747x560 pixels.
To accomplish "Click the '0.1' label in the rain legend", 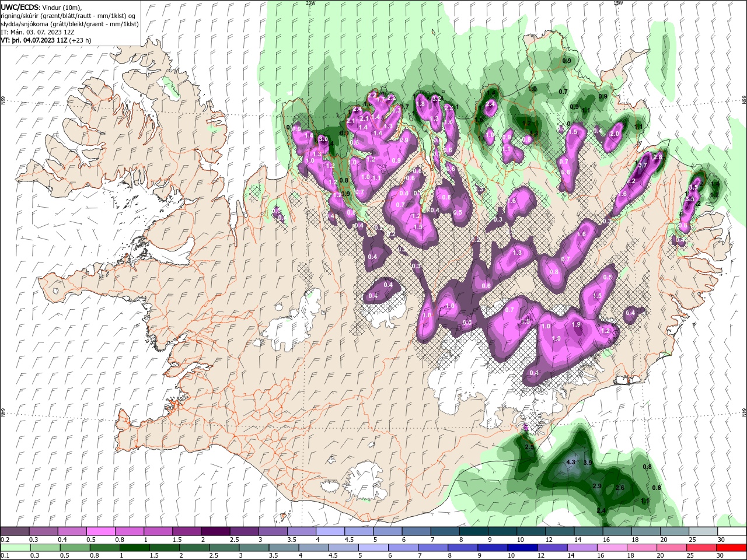I will (5, 556).
